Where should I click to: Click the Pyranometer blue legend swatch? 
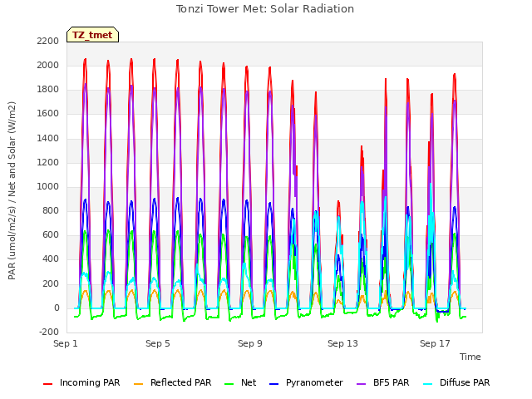click(273, 383)
